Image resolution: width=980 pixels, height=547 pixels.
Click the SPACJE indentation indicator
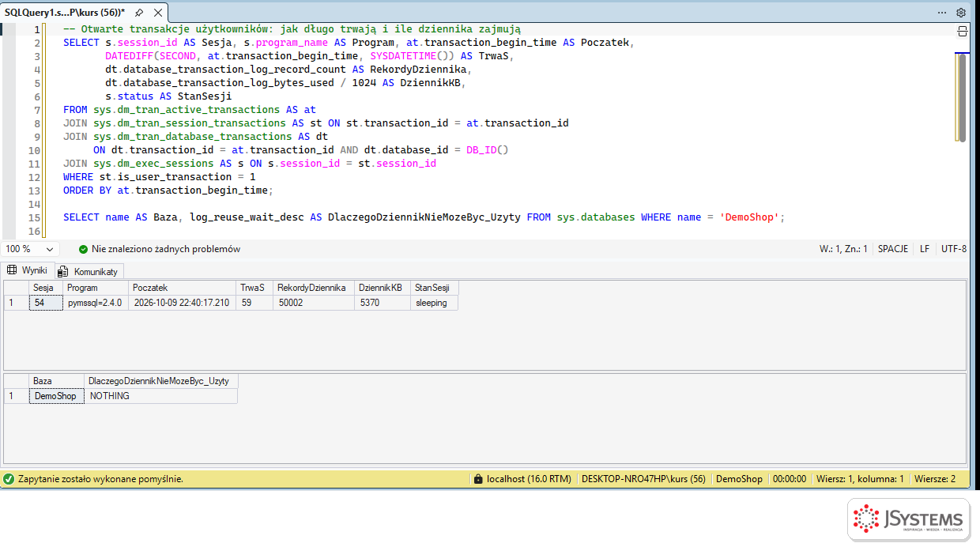893,249
